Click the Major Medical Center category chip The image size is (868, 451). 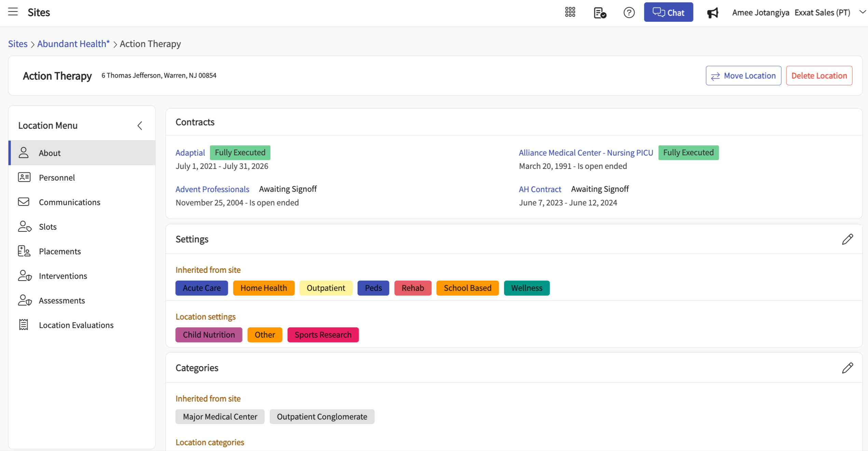point(220,417)
